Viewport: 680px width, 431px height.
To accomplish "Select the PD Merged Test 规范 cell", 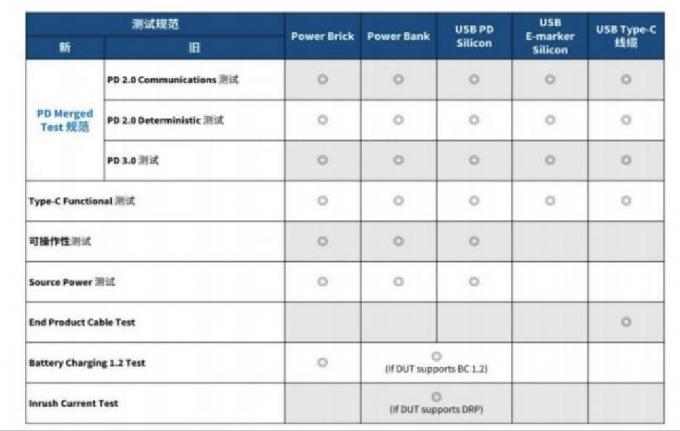I will click(64, 120).
